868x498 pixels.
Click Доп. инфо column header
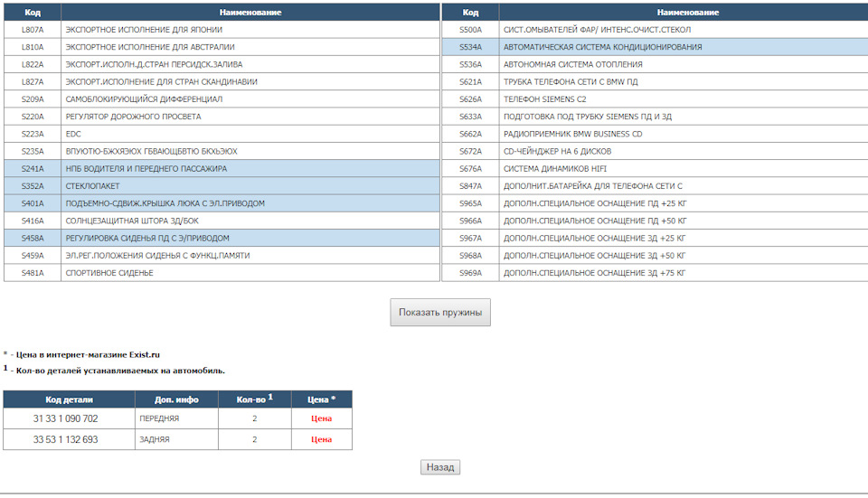coord(176,399)
